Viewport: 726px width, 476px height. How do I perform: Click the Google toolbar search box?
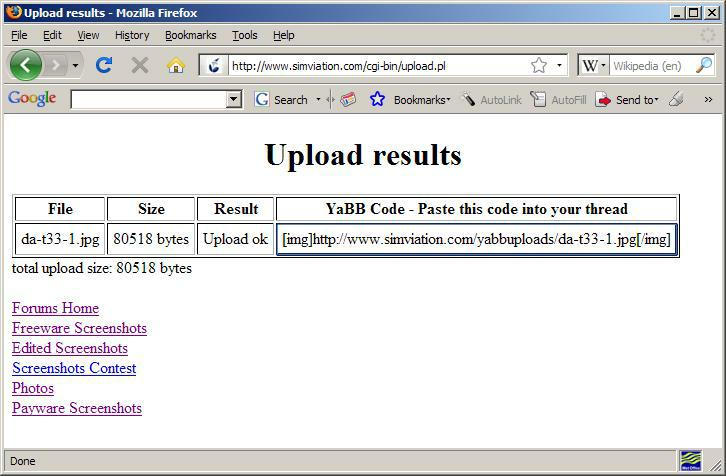pos(149,99)
